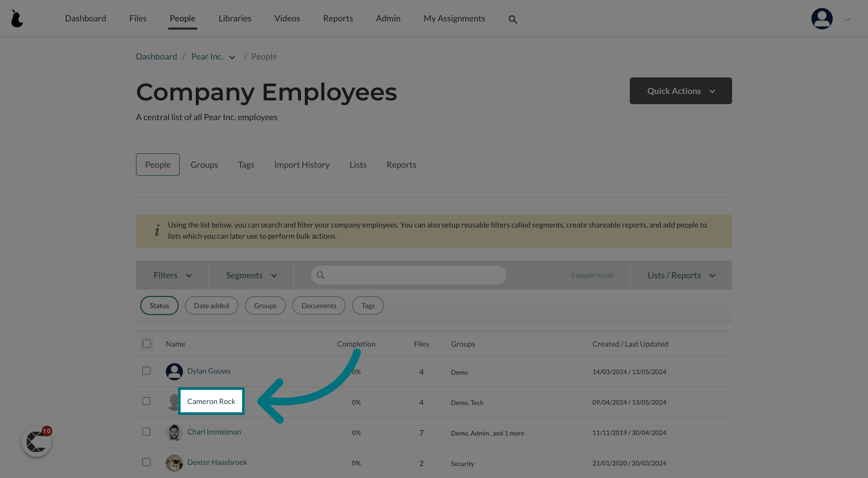Open Cameron Rock's employee profile

(211, 401)
